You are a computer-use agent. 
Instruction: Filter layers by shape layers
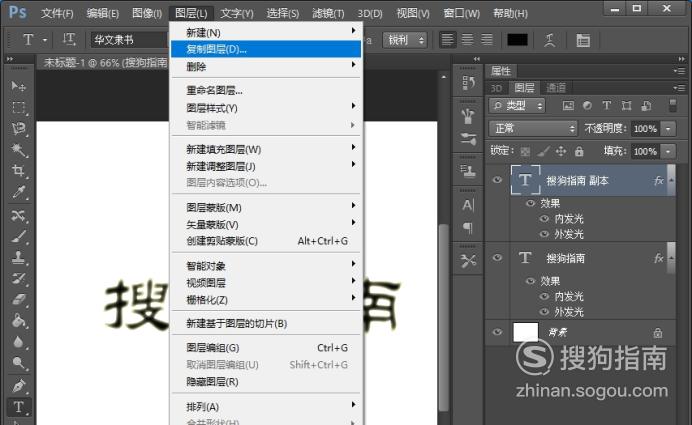pyautogui.click(x=626, y=105)
